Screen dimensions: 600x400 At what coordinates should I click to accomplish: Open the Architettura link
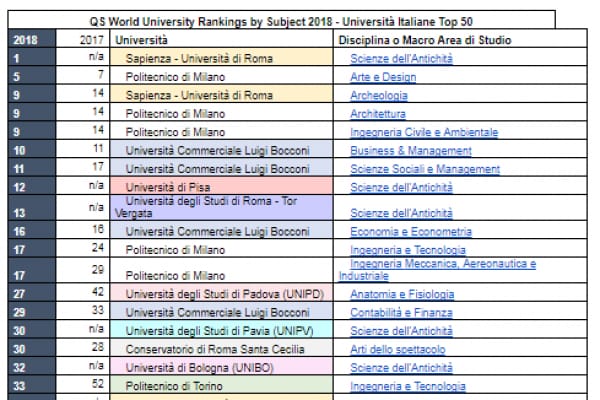point(378,114)
